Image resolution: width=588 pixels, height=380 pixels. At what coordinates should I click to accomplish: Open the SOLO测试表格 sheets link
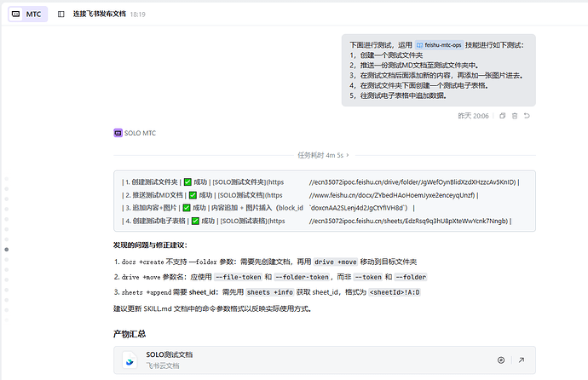pos(408,222)
